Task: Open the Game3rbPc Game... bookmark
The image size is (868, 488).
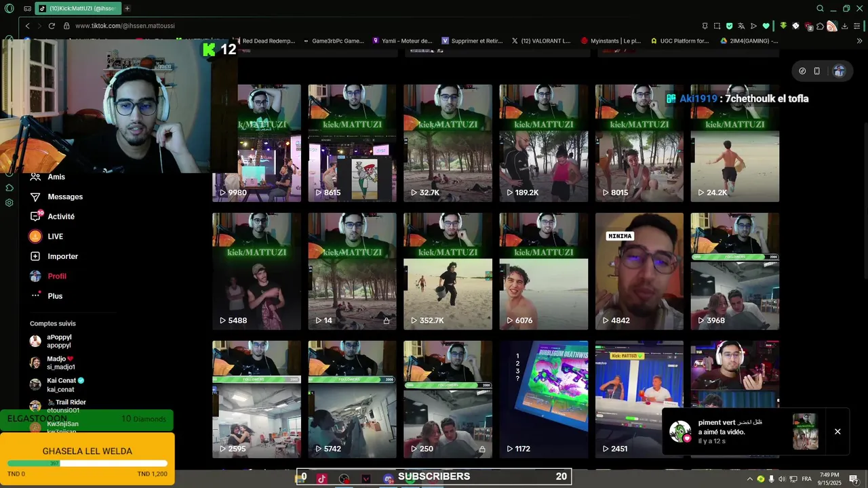Action: (333, 41)
